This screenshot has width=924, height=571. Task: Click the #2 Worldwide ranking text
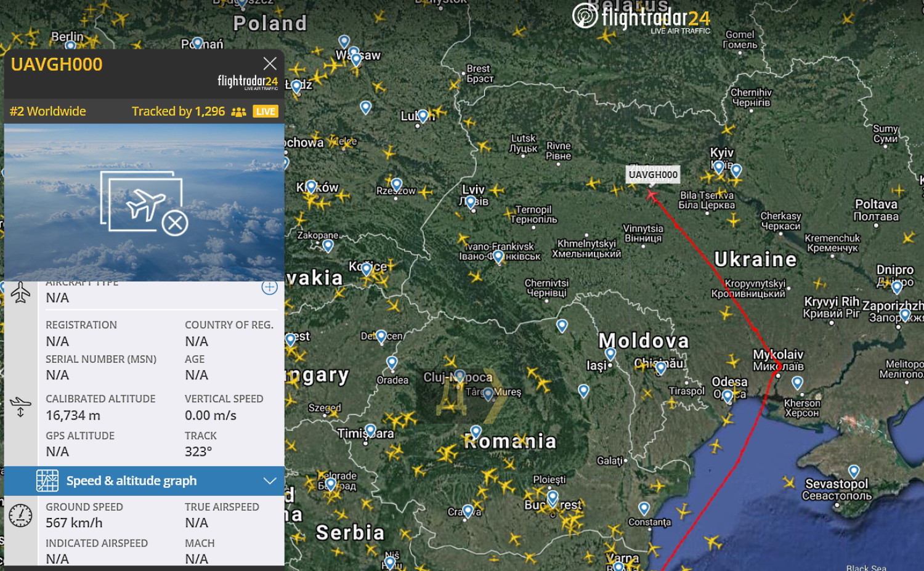(48, 111)
